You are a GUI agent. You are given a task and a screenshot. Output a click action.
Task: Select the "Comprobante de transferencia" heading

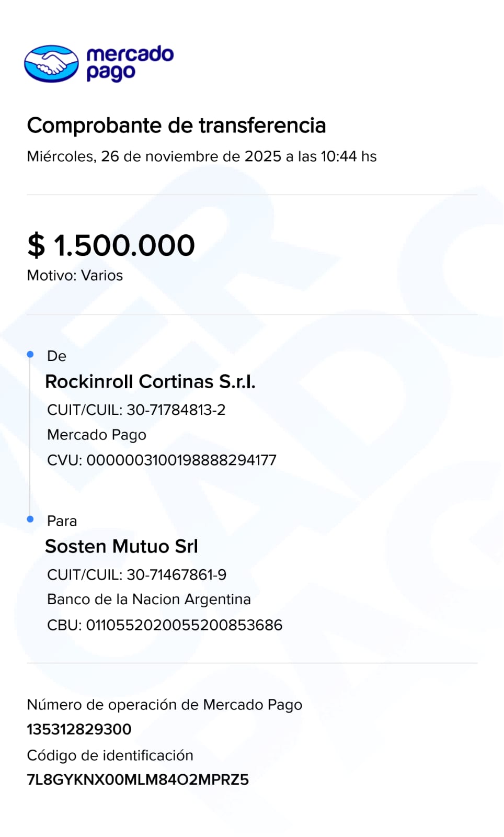pos(176,126)
